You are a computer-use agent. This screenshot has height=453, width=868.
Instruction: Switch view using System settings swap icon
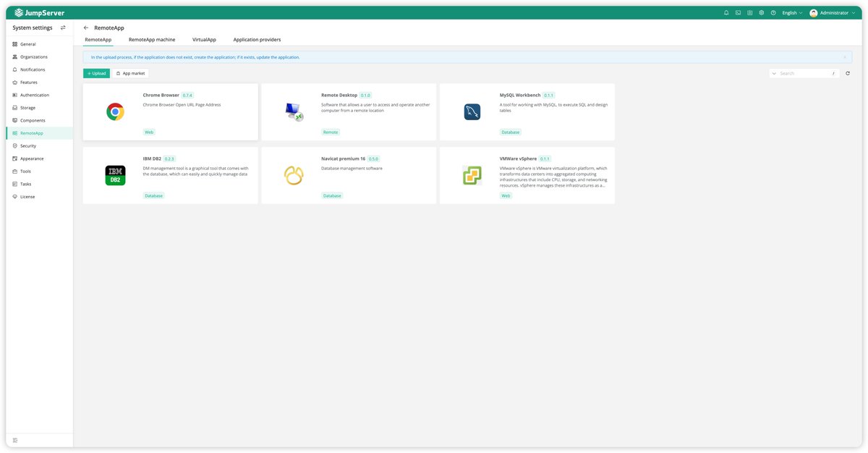point(63,27)
